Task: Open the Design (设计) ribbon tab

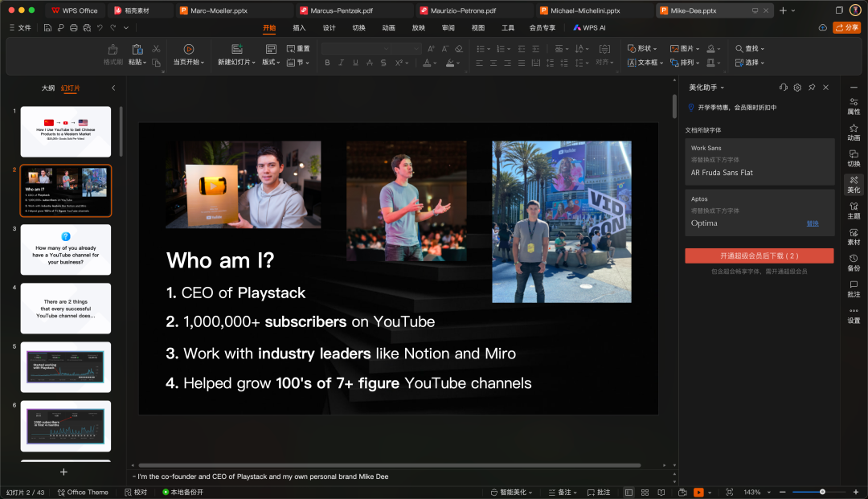Action: coord(329,27)
